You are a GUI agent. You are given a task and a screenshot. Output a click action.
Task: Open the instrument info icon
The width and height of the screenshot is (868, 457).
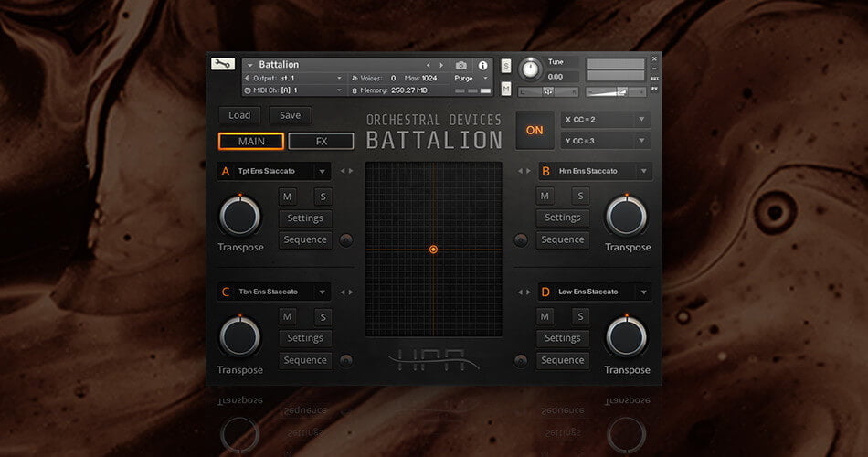[x=482, y=66]
